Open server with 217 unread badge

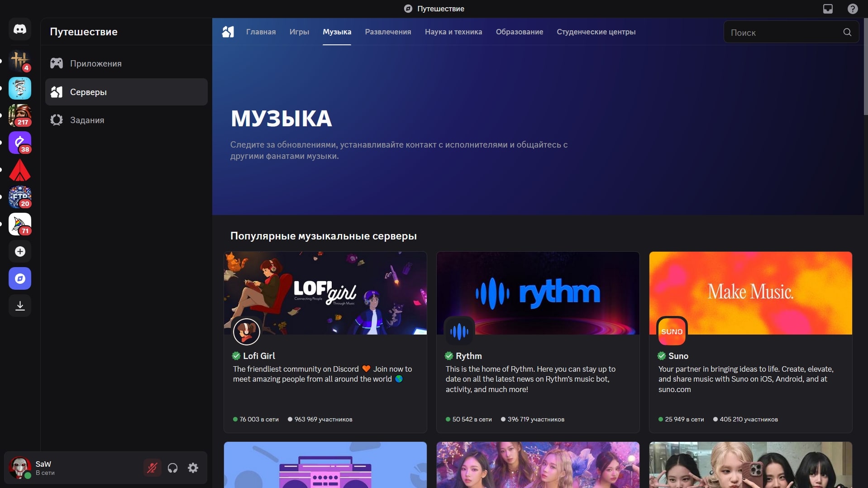point(20,115)
